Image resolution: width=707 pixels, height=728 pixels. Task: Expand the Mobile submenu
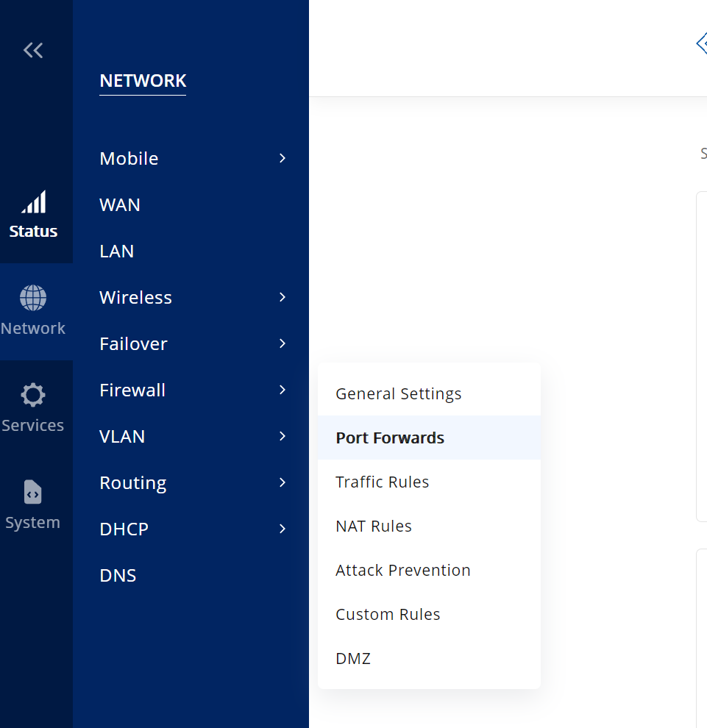coord(282,157)
